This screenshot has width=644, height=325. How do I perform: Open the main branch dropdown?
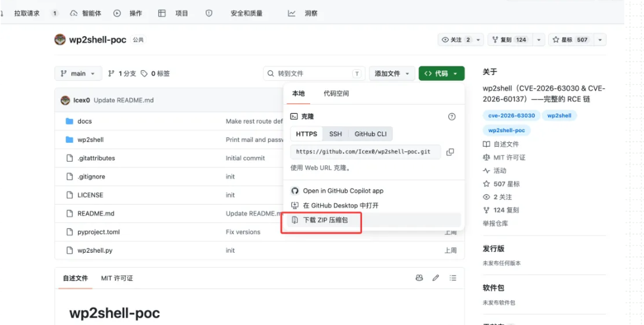(78, 74)
